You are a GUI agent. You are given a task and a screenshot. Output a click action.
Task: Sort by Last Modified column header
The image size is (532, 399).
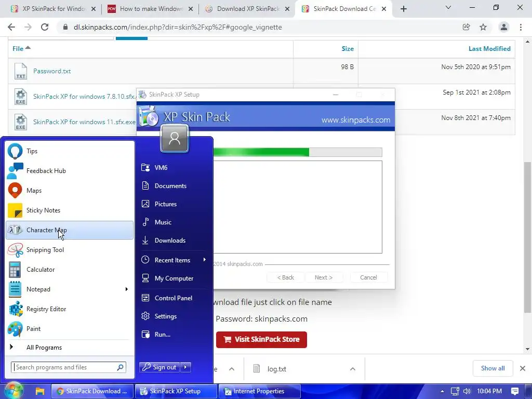[489, 48]
